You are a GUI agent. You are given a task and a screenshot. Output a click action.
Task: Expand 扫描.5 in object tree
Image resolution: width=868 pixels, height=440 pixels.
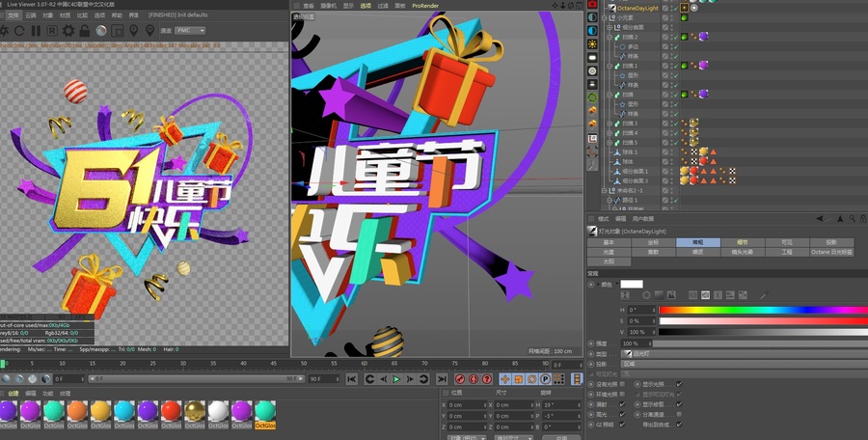610,143
